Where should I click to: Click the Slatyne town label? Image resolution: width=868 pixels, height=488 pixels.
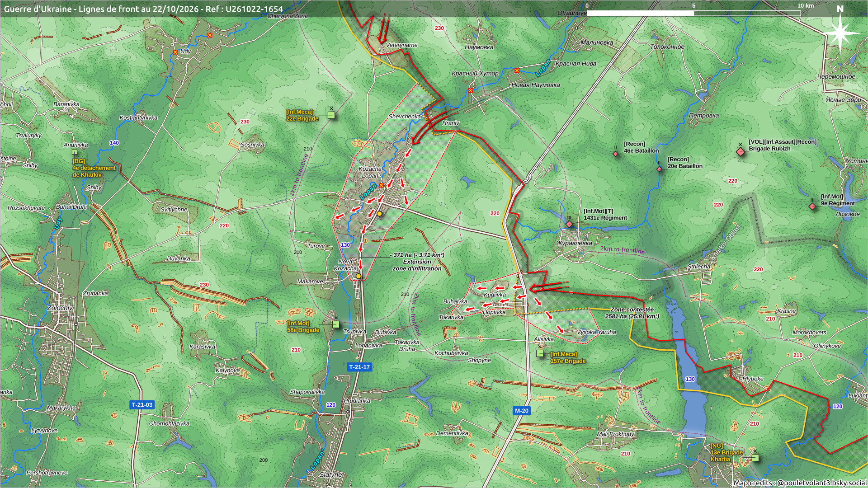click(330, 474)
